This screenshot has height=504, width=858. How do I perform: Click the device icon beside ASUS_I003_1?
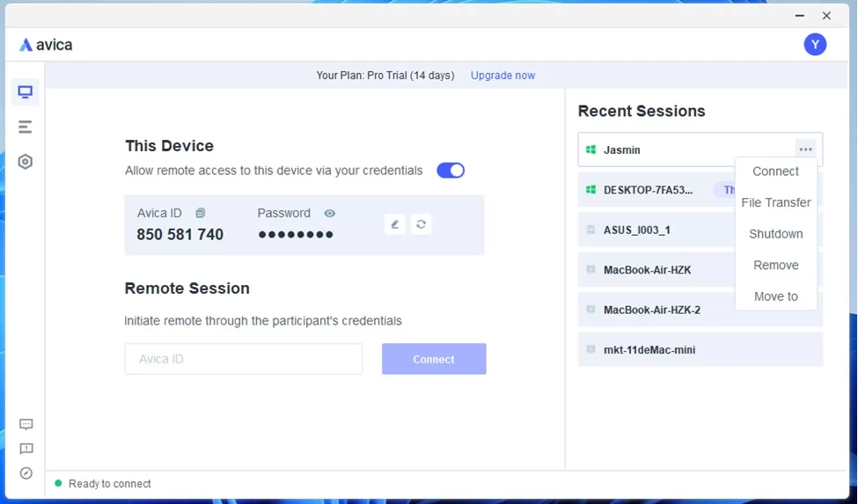click(590, 230)
